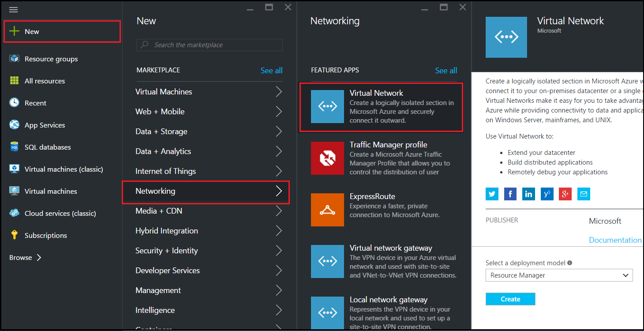Screen dimensions: 644x331
Task: Select Networking in the marketplace list
Action: tap(206, 191)
